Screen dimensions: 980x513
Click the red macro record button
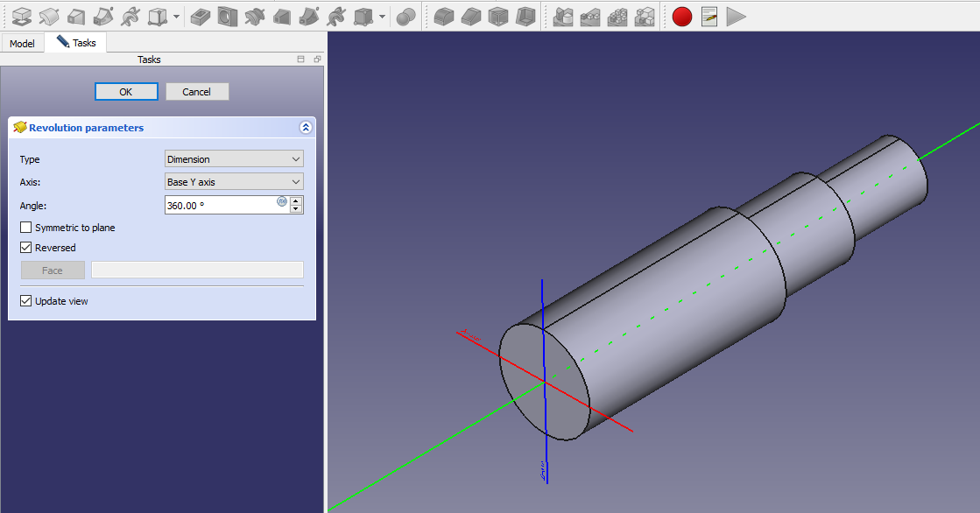[x=682, y=16]
